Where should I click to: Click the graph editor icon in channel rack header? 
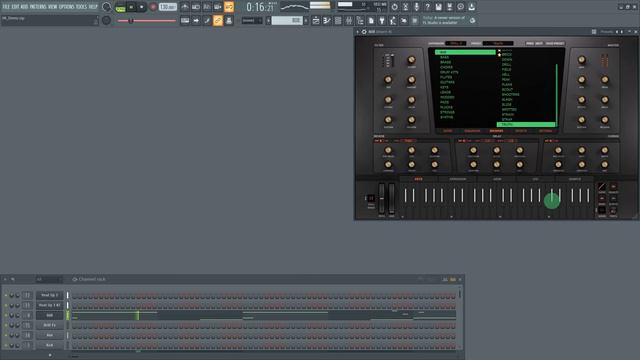coord(445,280)
